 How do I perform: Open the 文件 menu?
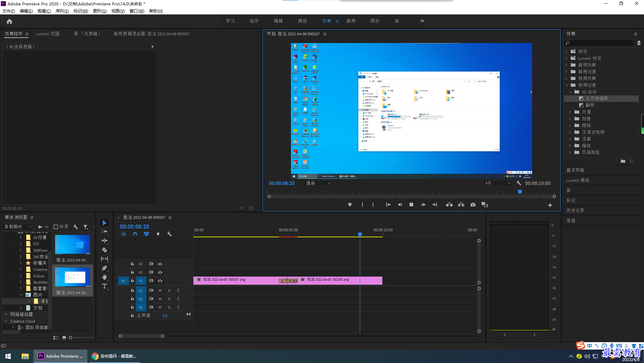pyautogui.click(x=9, y=11)
